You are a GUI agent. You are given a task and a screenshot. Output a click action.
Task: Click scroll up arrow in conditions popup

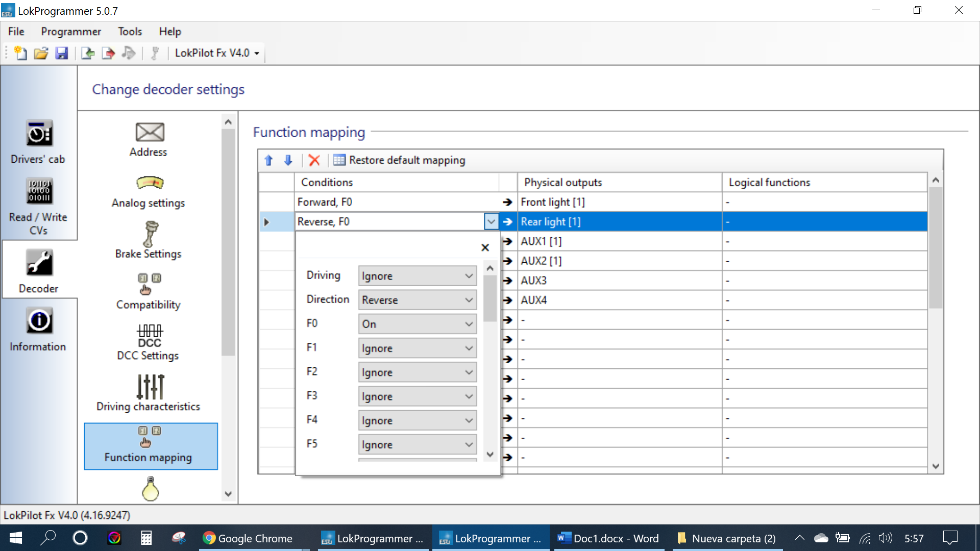490,268
